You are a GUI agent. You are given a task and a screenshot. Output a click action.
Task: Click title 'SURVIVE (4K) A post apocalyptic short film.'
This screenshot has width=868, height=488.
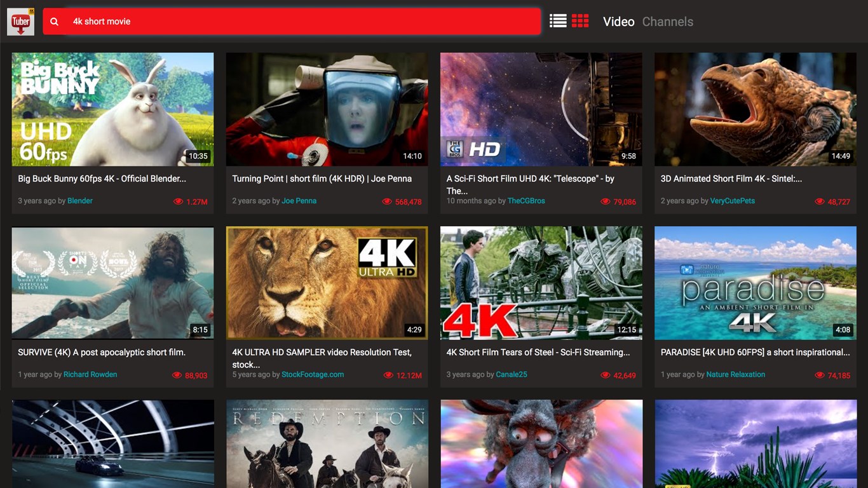point(102,352)
